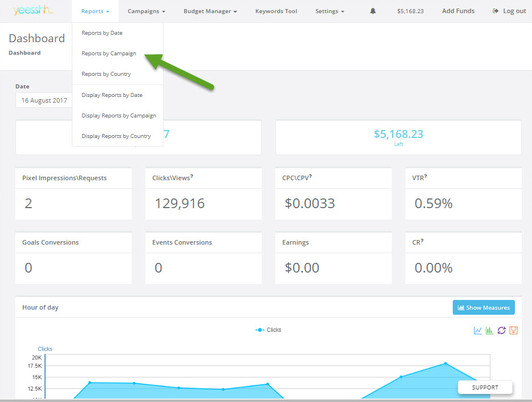Click the Show Measures button
Screen dimensions: 532x402
[483, 308]
